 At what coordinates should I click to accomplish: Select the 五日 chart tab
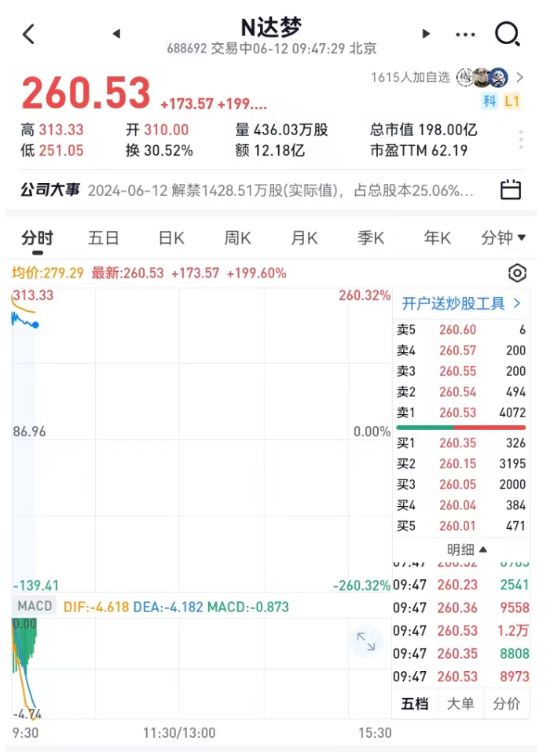pos(104,238)
